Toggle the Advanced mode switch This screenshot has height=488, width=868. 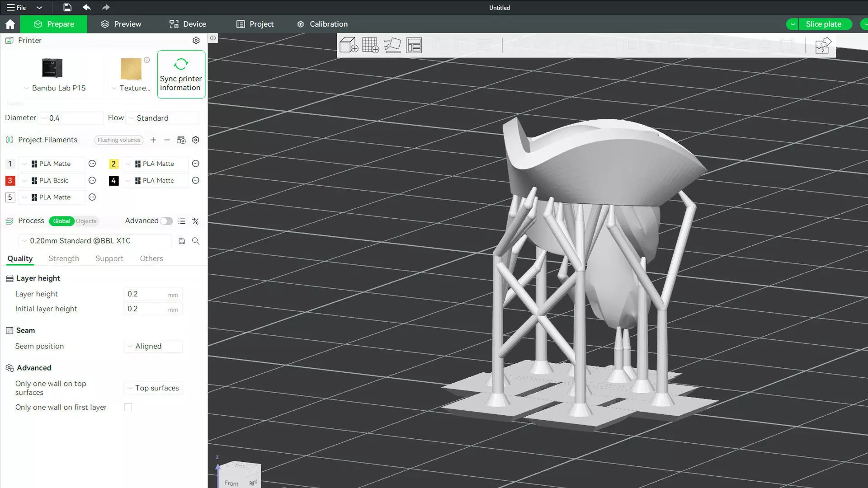pos(166,221)
